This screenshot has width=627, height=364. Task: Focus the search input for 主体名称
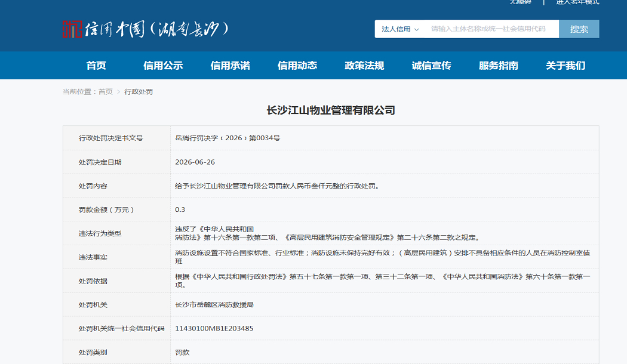point(491,29)
